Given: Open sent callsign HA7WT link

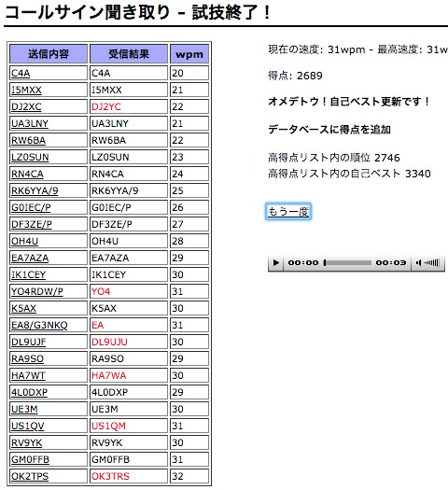Looking at the screenshot, I should click(28, 375).
